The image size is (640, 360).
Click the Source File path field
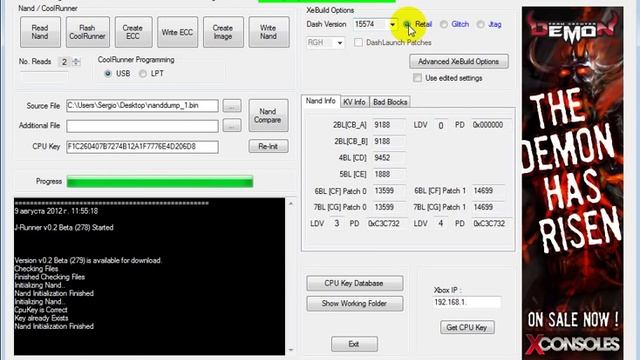[142, 106]
